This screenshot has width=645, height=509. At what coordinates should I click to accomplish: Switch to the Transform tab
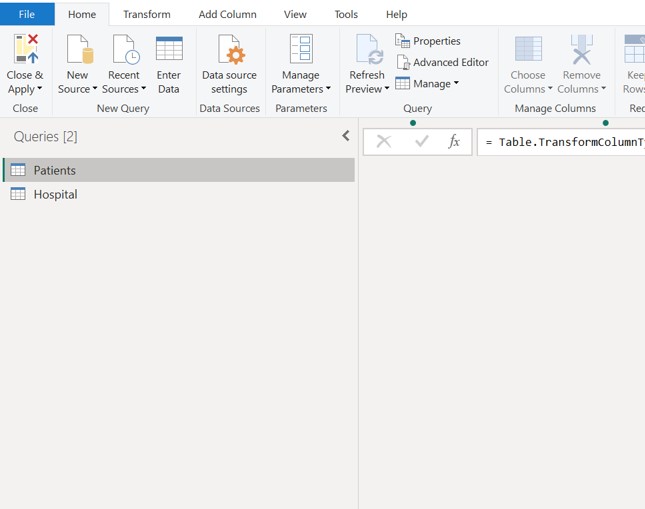147,14
